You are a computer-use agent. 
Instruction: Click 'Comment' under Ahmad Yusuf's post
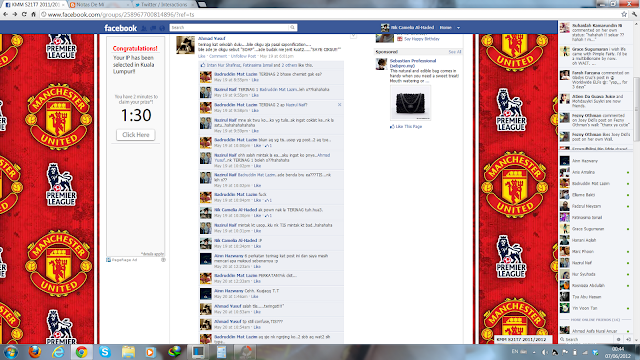pyautogui.click(x=218, y=56)
